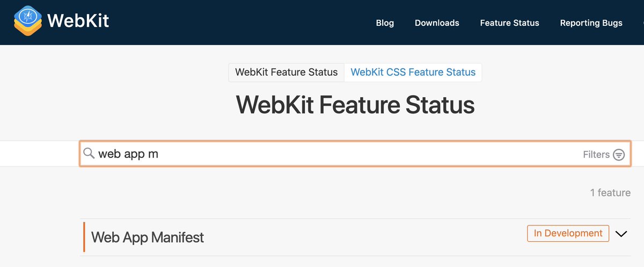Click the magnifying glass search icon
The width and height of the screenshot is (644, 267).
[89, 154]
